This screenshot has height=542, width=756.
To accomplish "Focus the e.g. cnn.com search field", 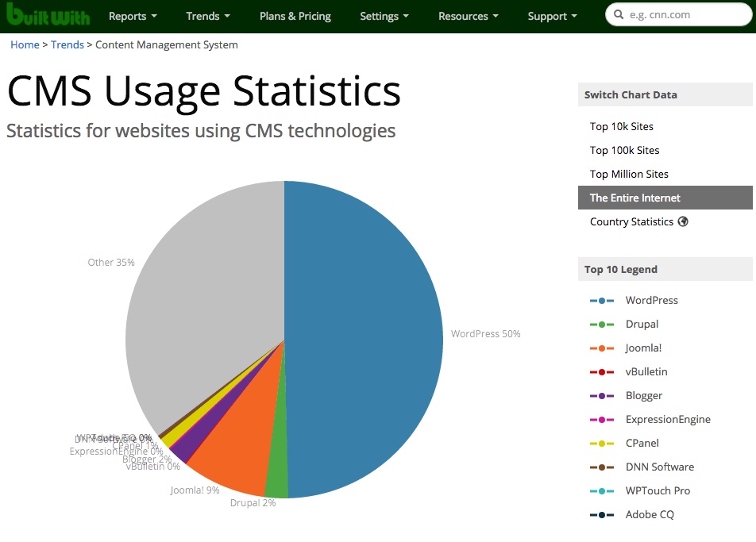I will 679,14.
